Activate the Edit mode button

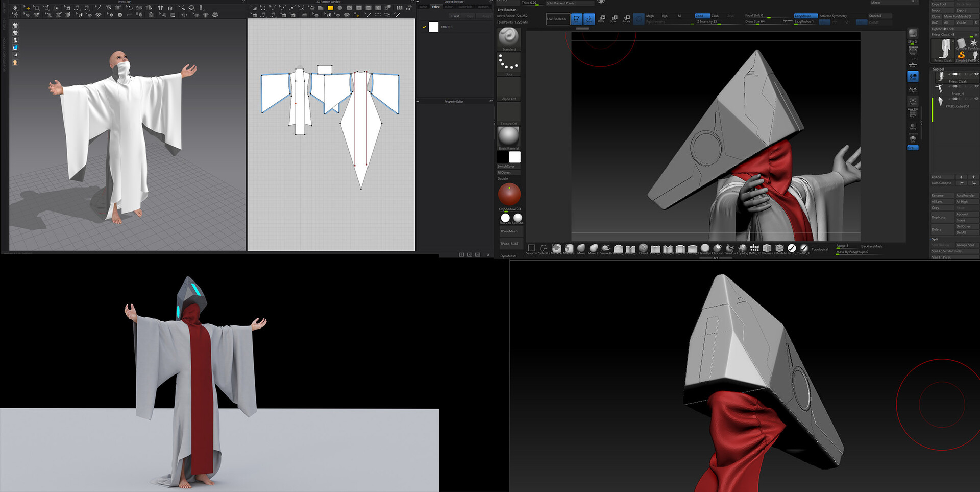click(576, 19)
